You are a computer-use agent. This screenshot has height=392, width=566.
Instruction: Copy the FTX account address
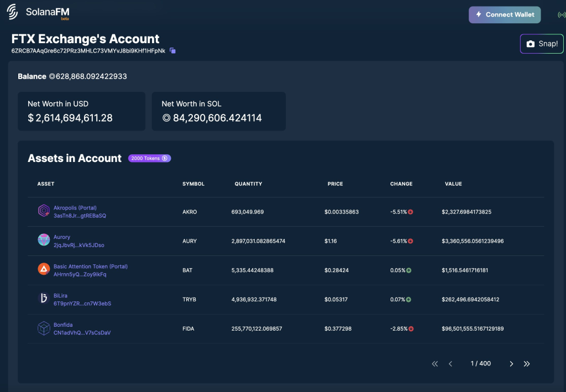pos(172,51)
